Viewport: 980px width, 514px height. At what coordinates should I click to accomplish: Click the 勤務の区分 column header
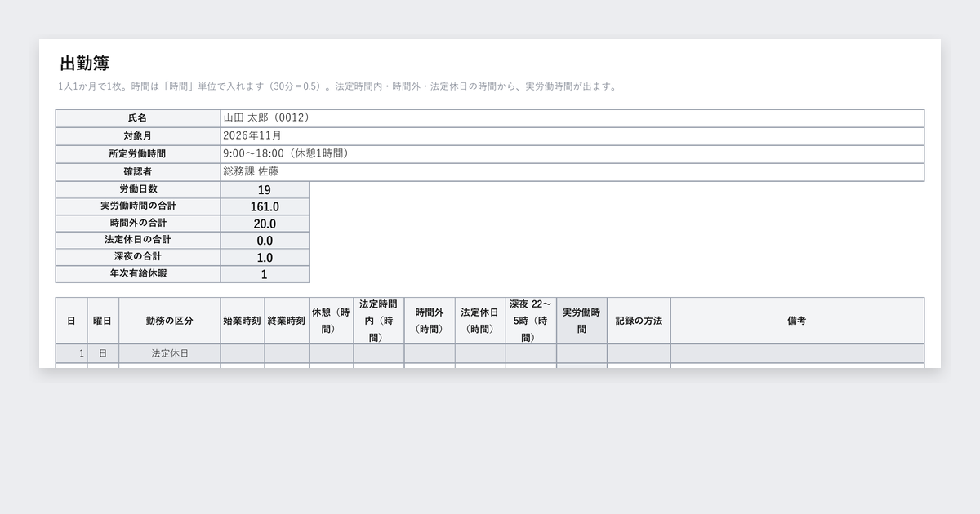[x=170, y=321]
